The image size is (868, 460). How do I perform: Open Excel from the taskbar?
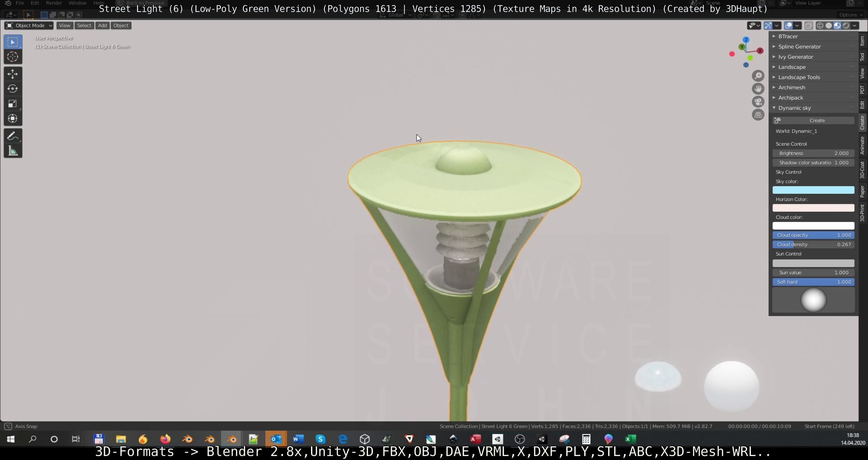coord(630,439)
